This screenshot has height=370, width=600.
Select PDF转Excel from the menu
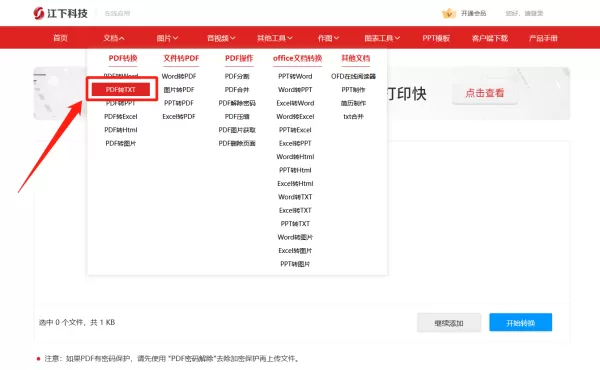pos(121,117)
